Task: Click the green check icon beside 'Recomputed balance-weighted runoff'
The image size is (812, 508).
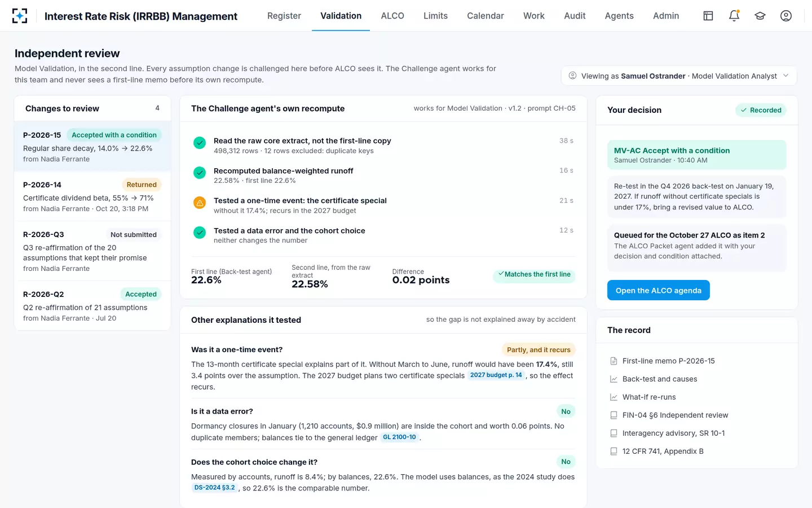Action: tap(200, 173)
